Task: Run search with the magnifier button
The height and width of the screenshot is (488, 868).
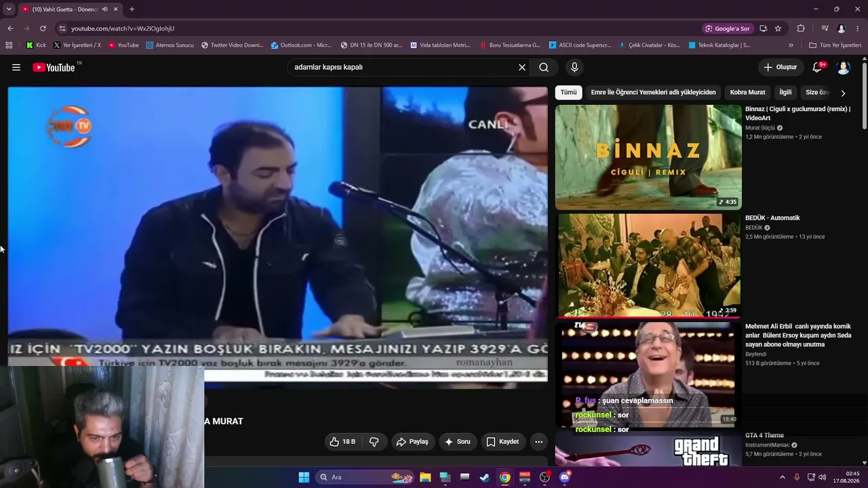Action: pyautogui.click(x=544, y=67)
